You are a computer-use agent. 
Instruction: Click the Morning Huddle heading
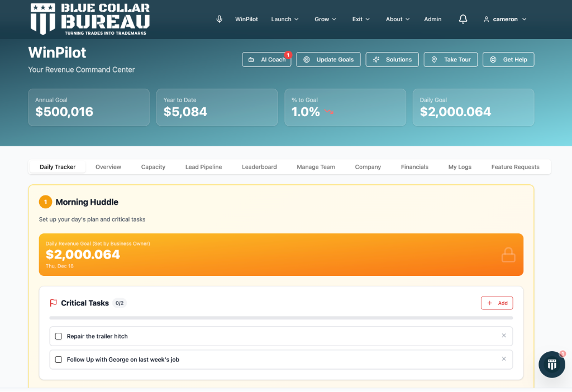87,202
